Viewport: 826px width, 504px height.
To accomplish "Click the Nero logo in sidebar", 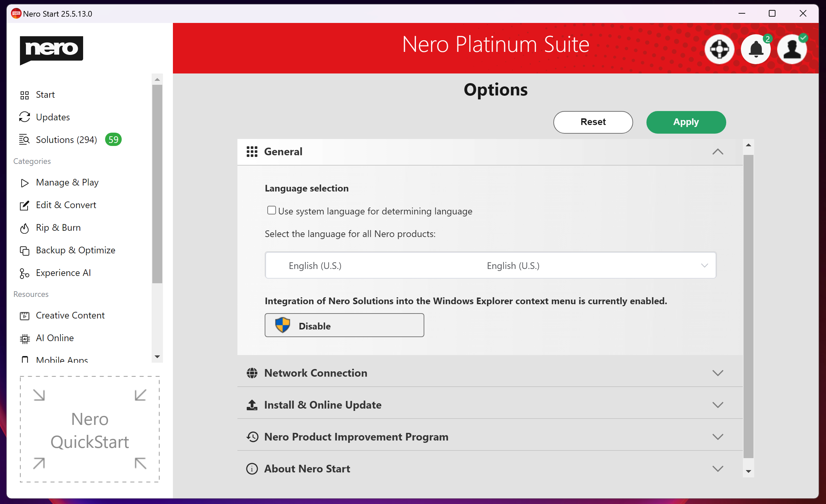I will pos(51,50).
